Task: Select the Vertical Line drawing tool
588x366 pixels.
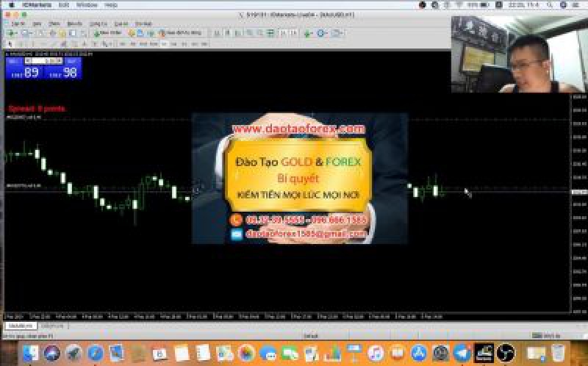Action: pos(33,44)
